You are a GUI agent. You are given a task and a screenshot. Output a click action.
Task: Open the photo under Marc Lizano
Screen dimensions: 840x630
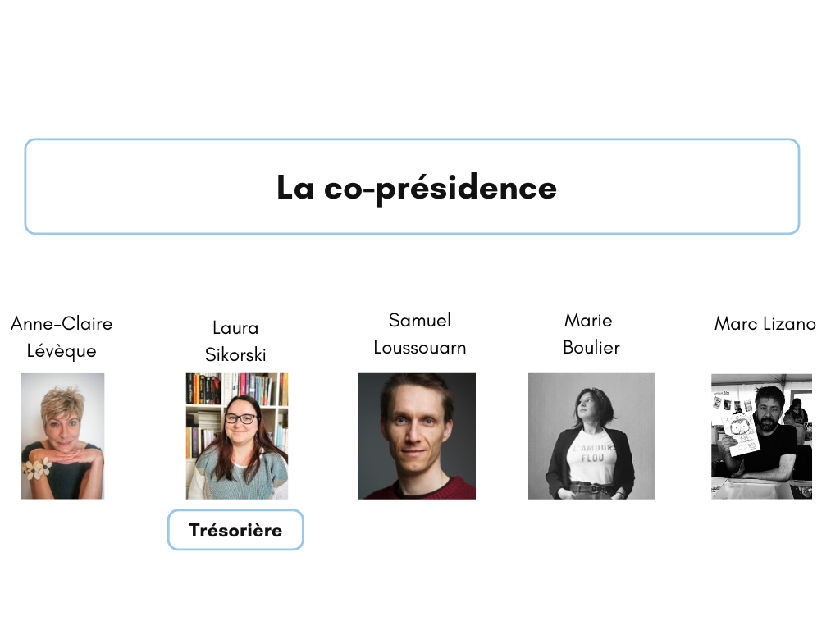coord(761,436)
